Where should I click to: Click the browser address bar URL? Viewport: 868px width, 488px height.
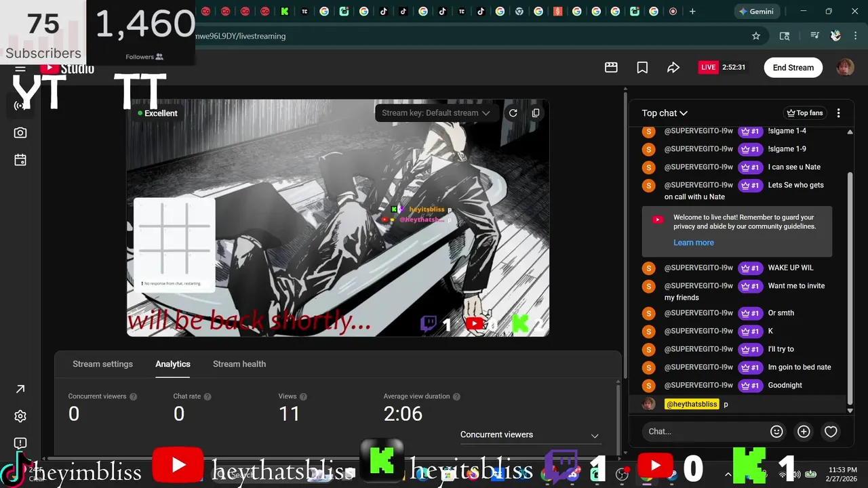[241, 36]
